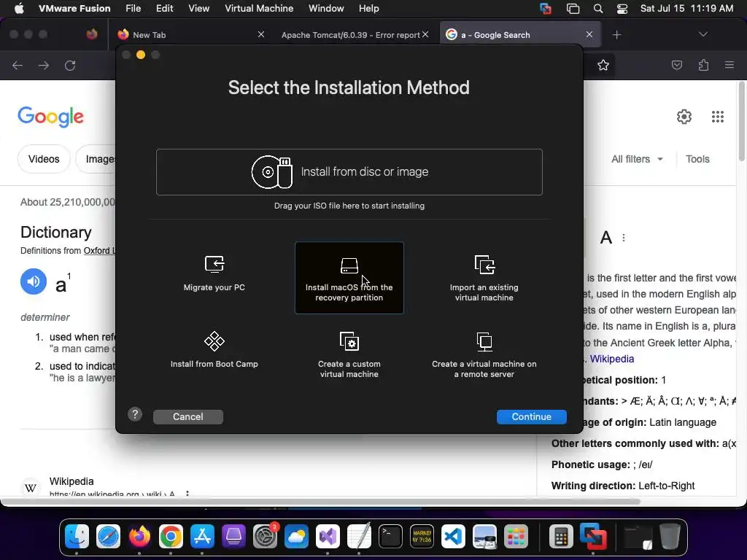Go back in Firefox browser
Screen dimensions: 747x560
[18, 65]
